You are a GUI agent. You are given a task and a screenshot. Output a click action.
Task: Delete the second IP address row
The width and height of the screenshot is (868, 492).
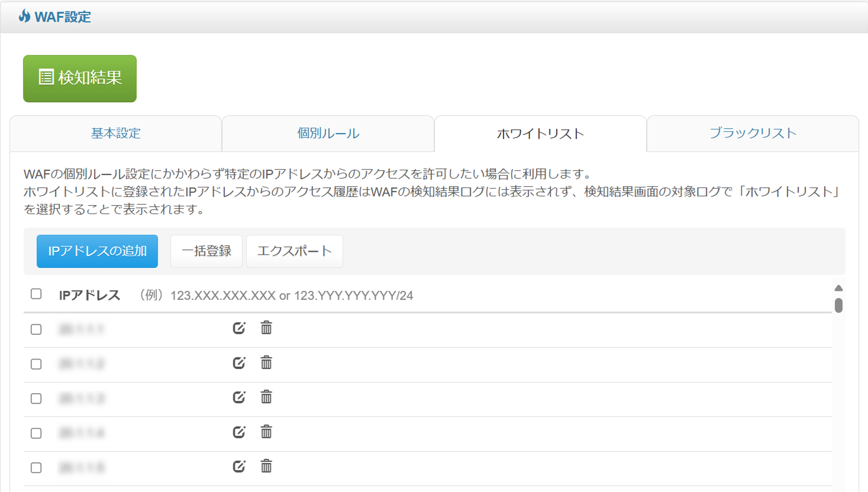(x=266, y=362)
